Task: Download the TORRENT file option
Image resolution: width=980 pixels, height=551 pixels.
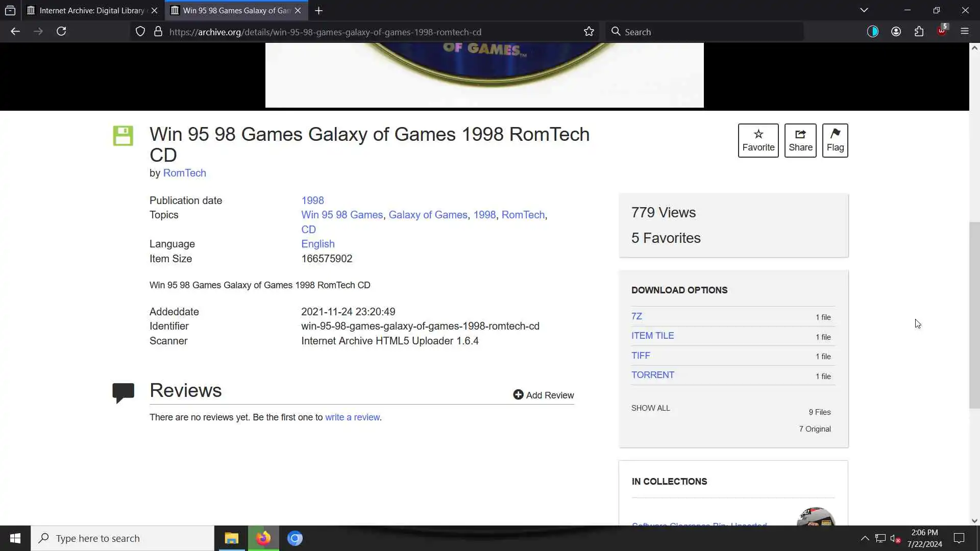Action: pyautogui.click(x=652, y=375)
